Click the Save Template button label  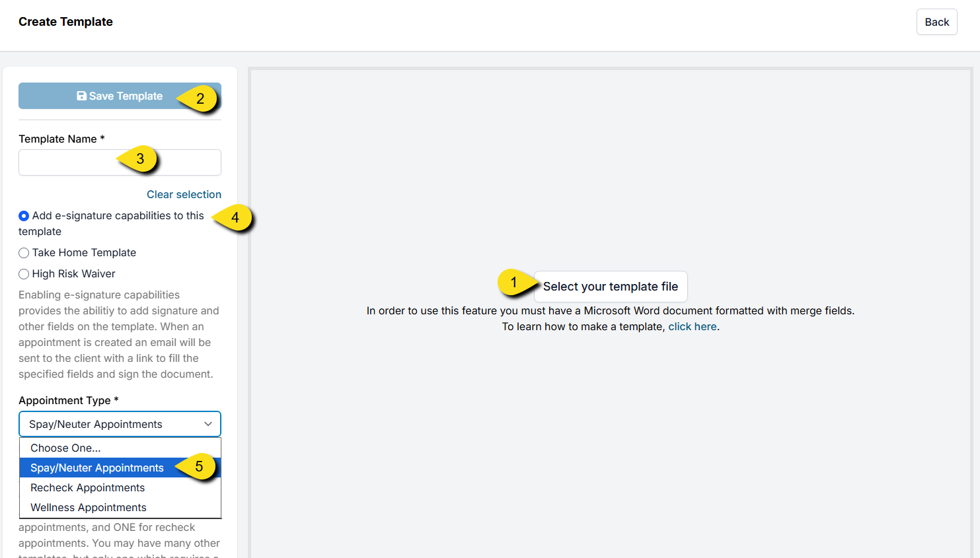126,96
